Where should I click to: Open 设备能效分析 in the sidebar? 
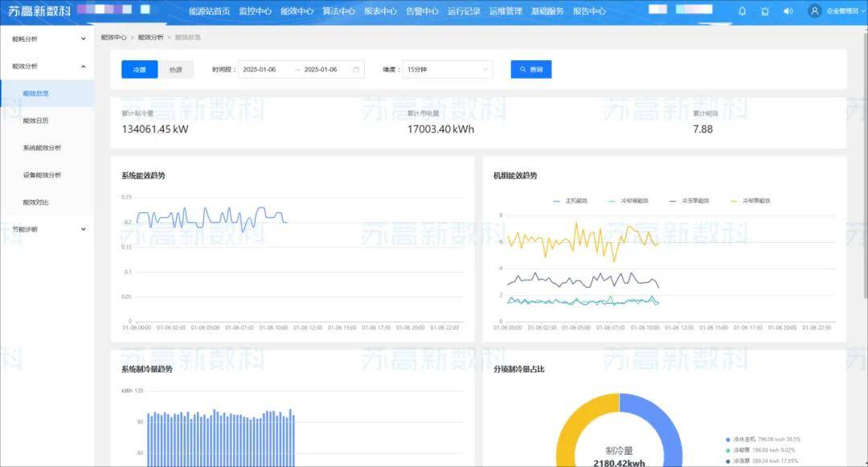[x=47, y=175]
